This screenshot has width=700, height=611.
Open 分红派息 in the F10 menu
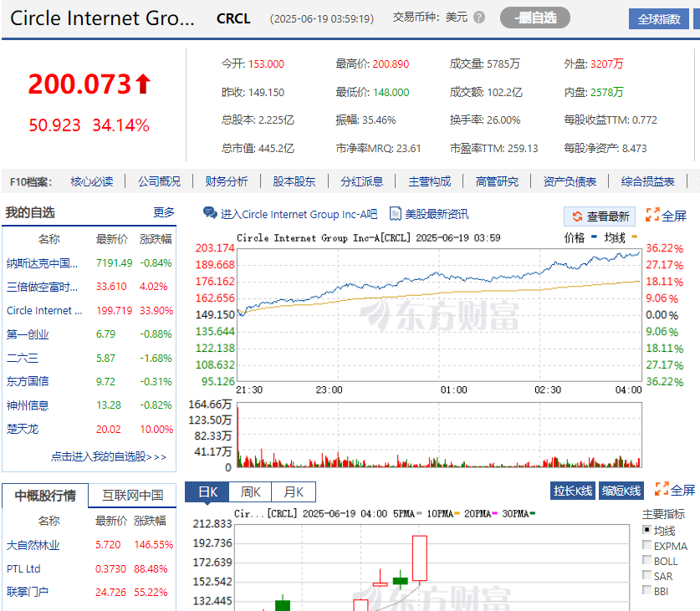(x=362, y=181)
